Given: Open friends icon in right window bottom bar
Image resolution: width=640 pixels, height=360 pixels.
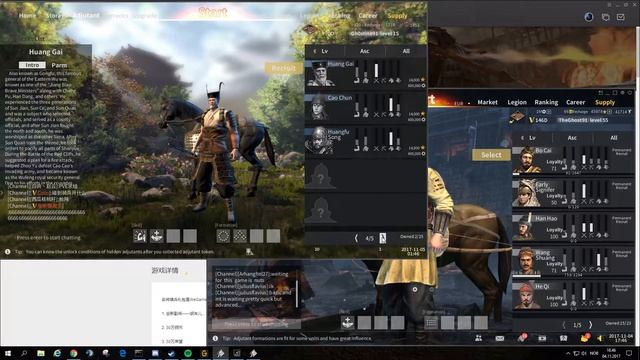Looking at the screenshot, I should (478, 338).
